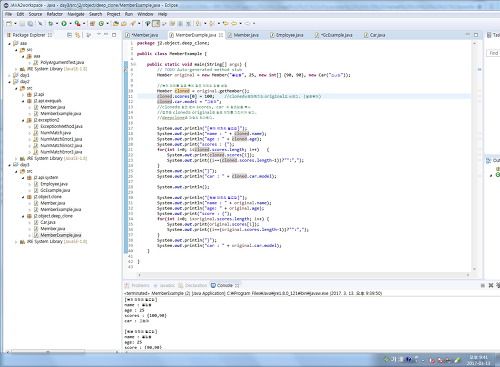Open the Window menu
This screenshot has height=367, width=500.
point(145,14)
